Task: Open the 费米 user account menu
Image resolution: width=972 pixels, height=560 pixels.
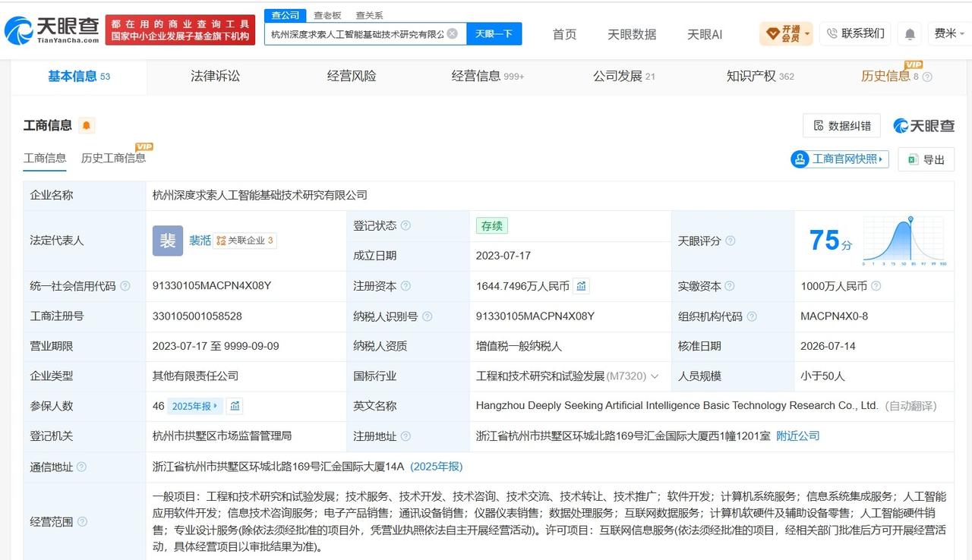Action: [949, 33]
